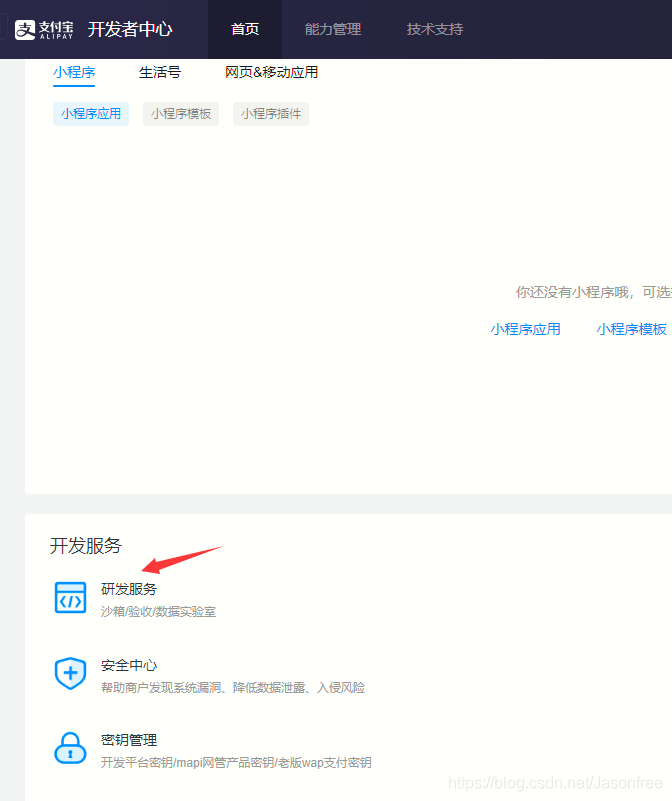Image resolution: width=672 pixels, height=801 pixels.
Task: Open the 安全中心 title link
Action: [x=129, y=665]
